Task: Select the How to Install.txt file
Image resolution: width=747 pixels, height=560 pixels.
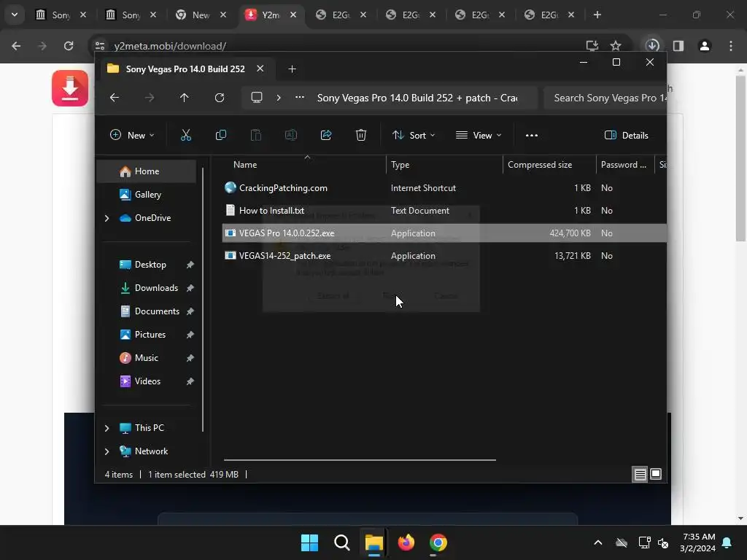Action: coord(271,211)
